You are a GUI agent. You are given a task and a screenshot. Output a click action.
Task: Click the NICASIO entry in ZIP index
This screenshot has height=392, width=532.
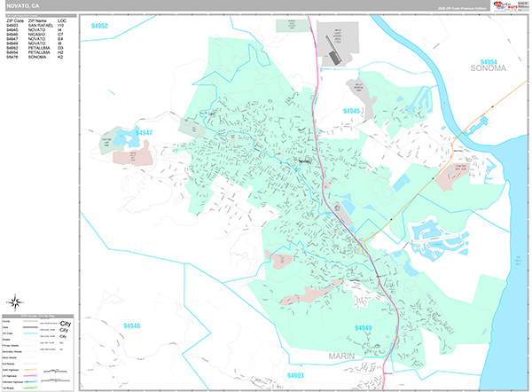[36, 35]
